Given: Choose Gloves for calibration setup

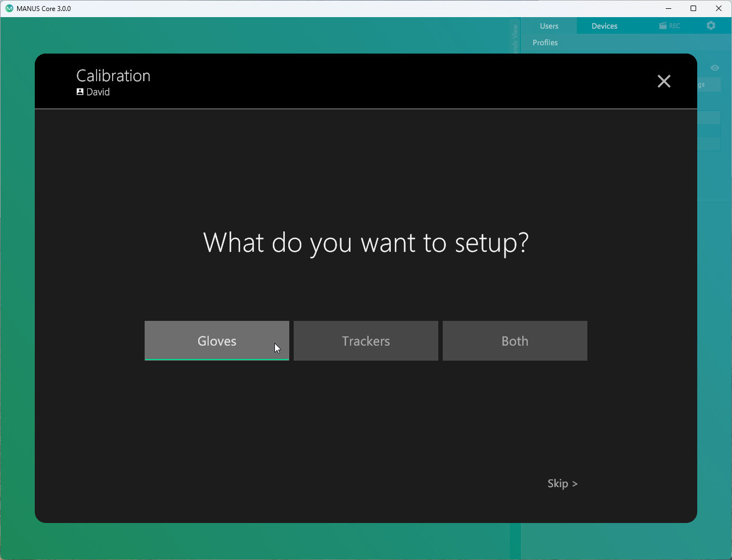Looking at the screenshot, I should (216, 341).
